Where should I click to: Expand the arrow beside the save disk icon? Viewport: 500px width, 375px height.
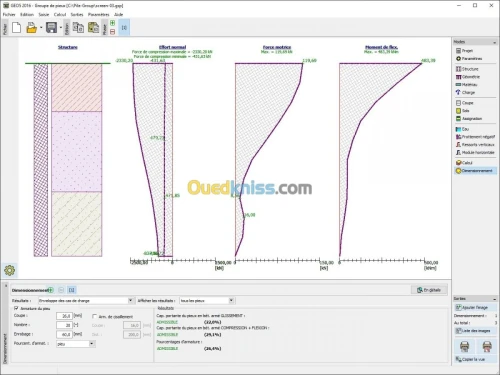[x=61, y=28]
